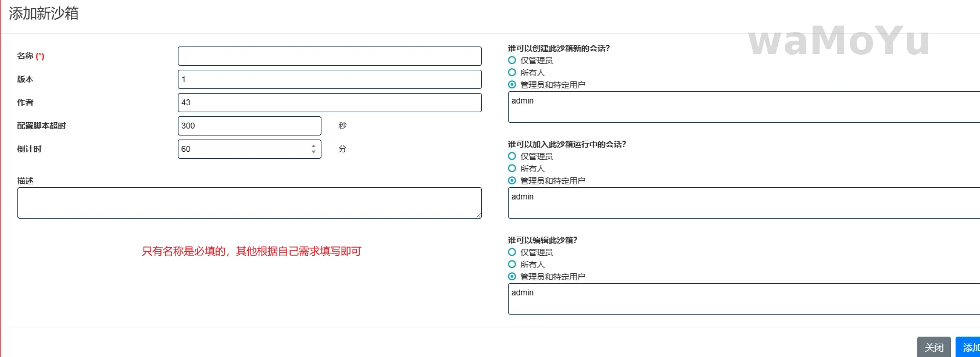Select 所有人 for joining running sessions
Screen dimensions: 980x357
click(x=512, y=169)
